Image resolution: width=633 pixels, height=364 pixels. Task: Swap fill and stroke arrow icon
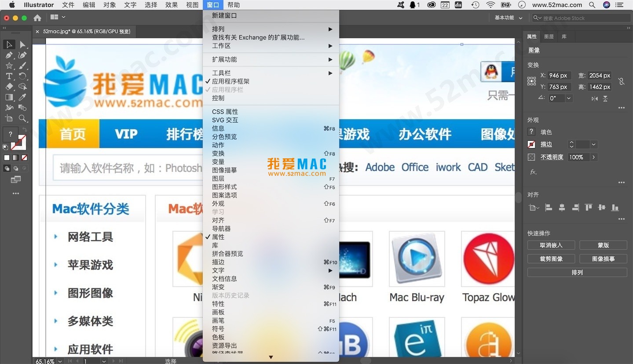25,130
